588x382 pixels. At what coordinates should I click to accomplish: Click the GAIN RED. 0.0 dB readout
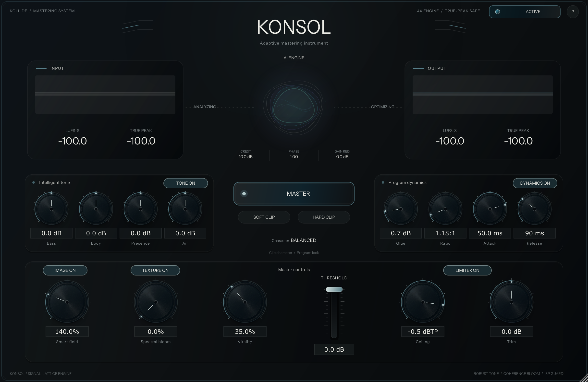point(342,154)
